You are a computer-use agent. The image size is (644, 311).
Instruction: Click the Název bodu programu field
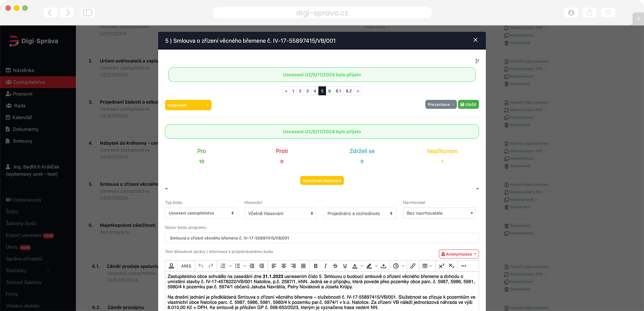322,238
